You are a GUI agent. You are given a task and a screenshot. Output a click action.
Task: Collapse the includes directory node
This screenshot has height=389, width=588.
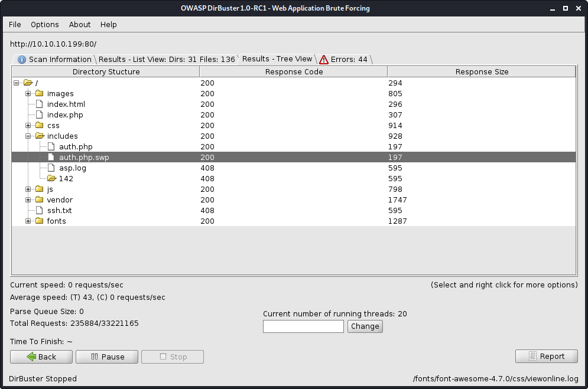[x=28, y=136]
